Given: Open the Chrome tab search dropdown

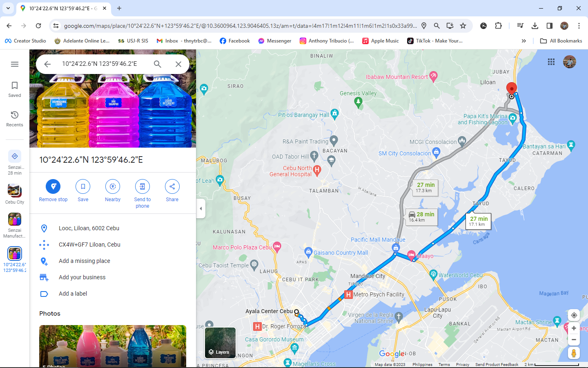Looking at the screenshot, I should [x=8, y=8].
